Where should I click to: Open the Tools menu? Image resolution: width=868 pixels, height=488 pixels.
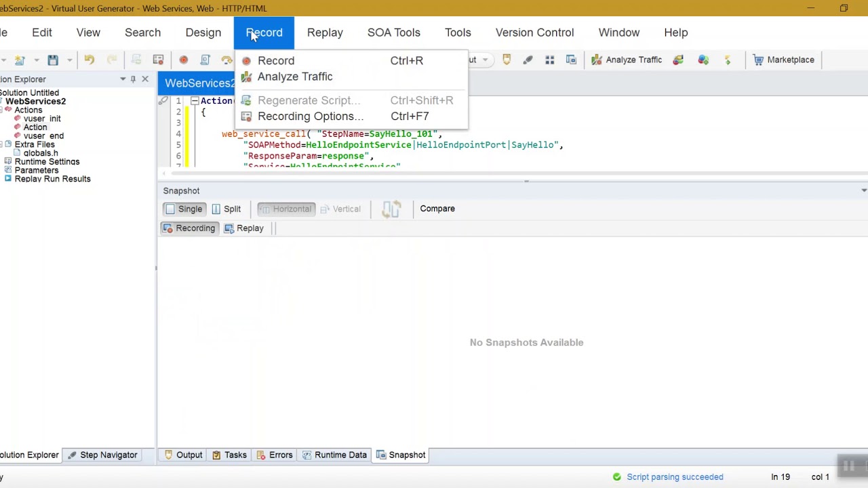[x=458, y=33]
